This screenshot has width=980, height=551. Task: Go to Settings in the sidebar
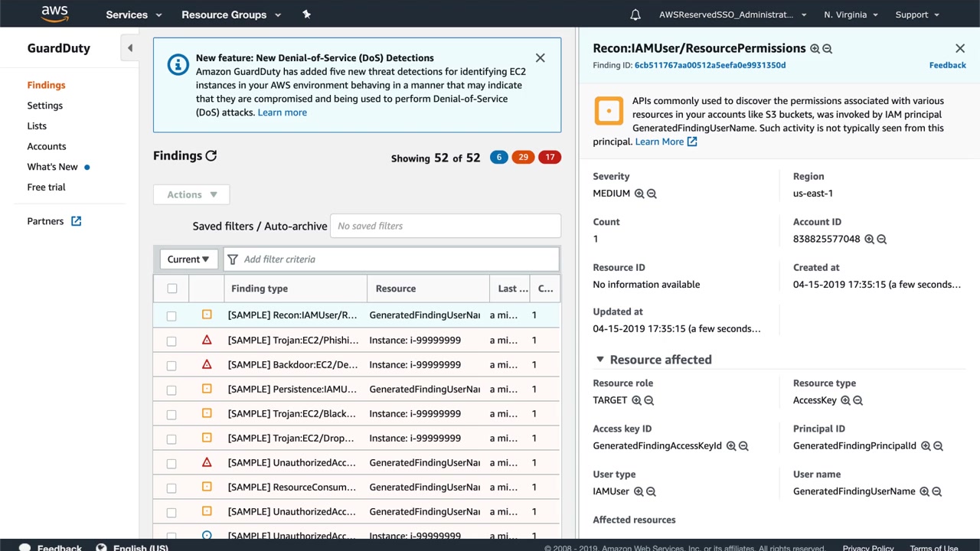pos(45,106)
